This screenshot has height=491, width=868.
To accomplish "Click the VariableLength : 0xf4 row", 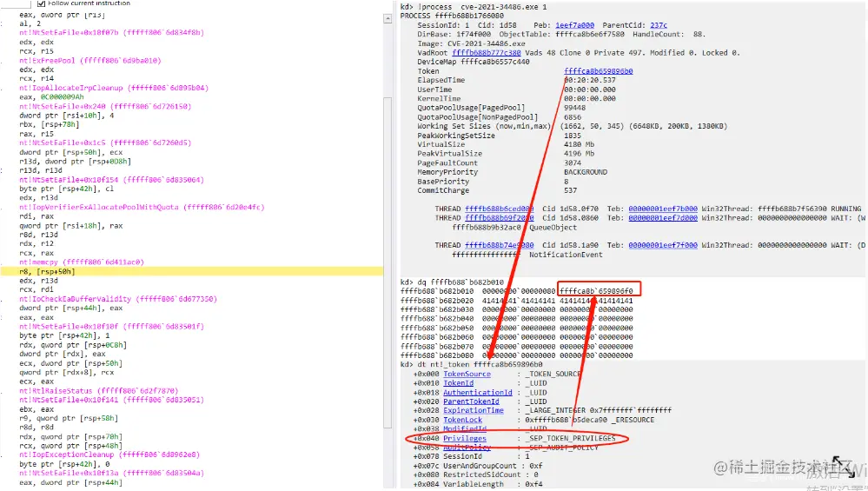I will [x=478, y=484].
